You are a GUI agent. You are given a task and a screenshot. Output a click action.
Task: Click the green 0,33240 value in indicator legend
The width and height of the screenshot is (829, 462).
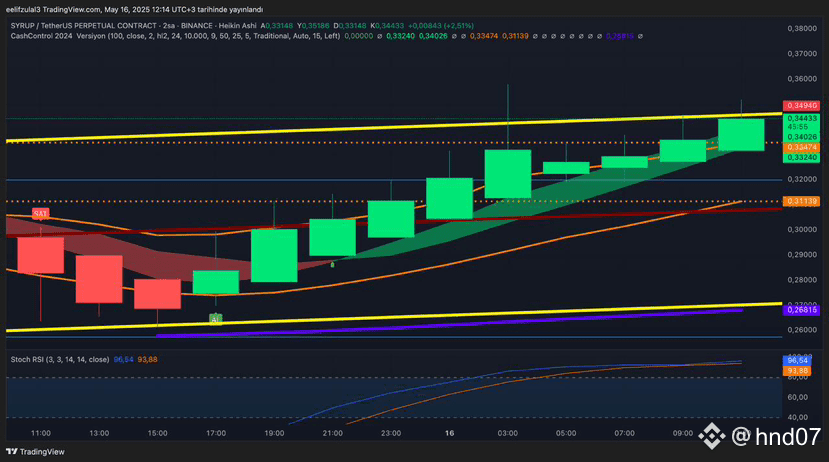pos(400,36)
